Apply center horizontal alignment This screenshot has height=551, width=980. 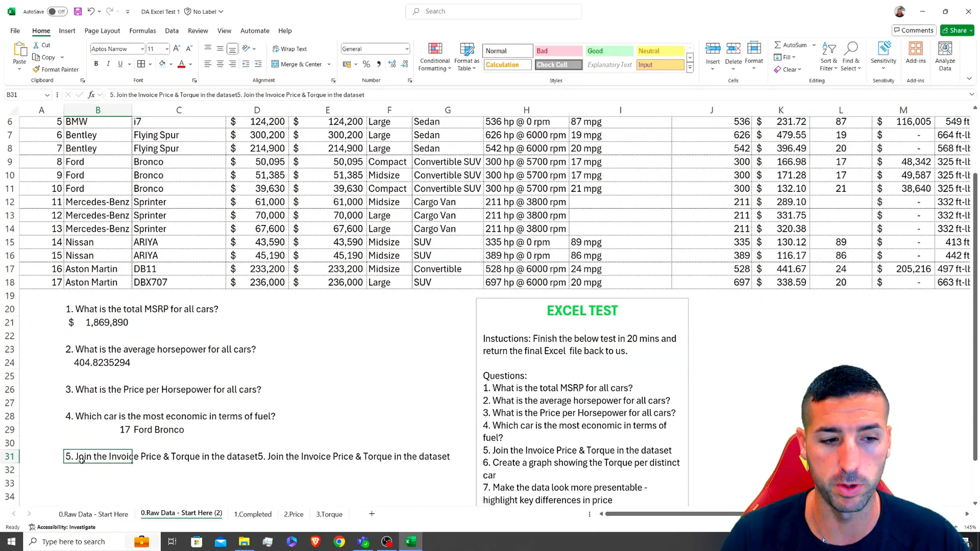pos(220,64)
